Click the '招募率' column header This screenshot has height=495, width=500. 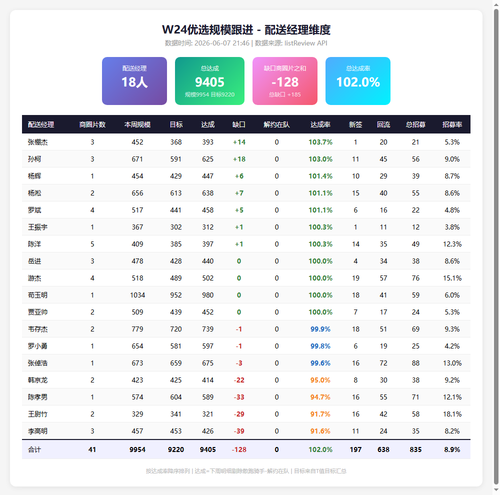coord(452,125)
